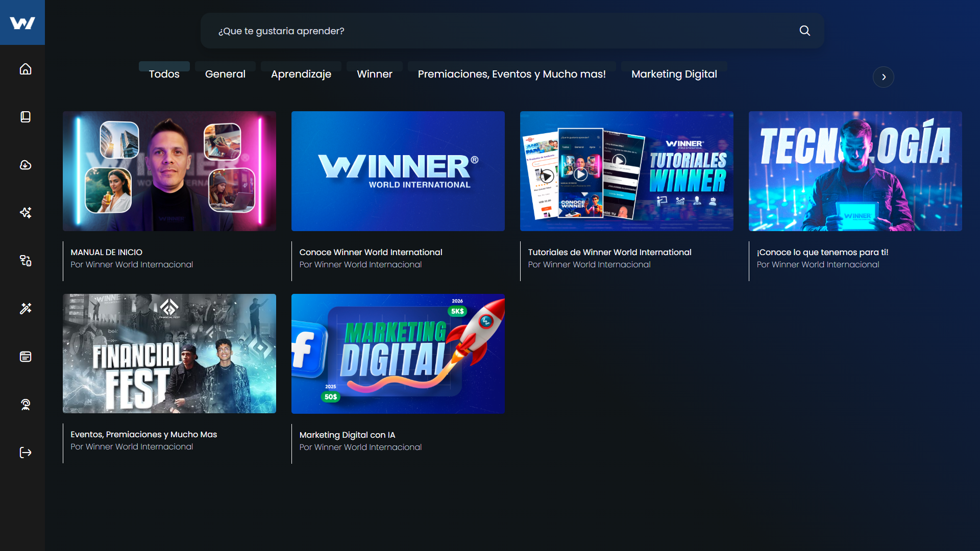This screenshot has width=980, height=551.
Task: Click the Winner W logo
Action: (x=22, y=23)
